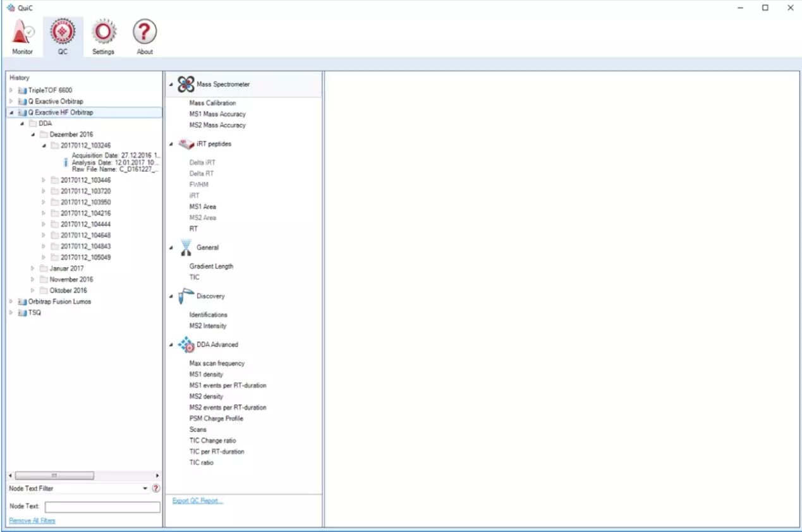Expand the Oktober 2016 folder
Screen dimensions: 802x532
(x=33, y=291)
